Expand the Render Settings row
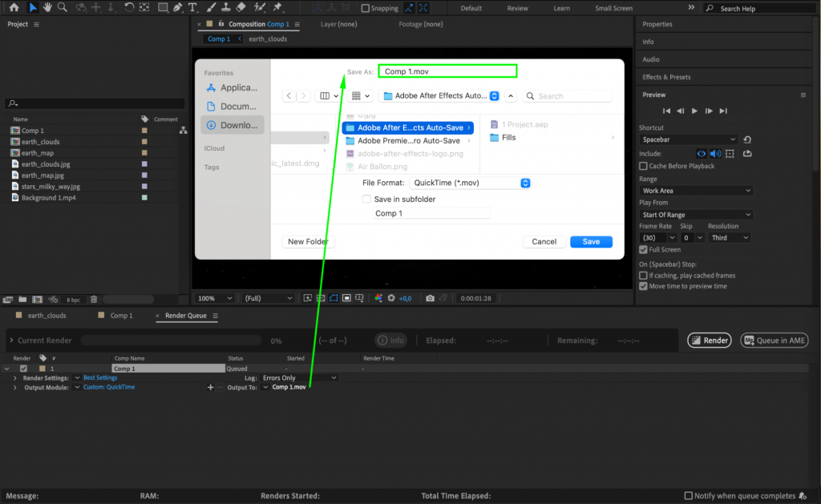This screenshot has height=504, width=821. [x=15, y=377]
